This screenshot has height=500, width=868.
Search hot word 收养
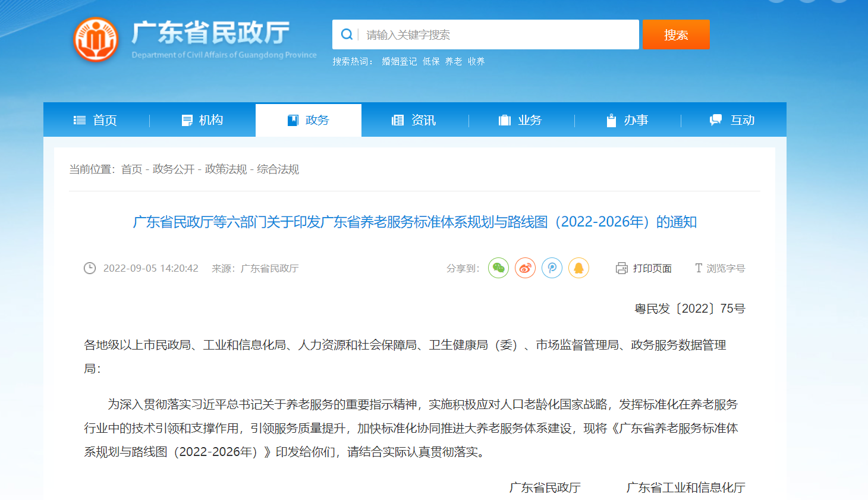(x=476, y=61)
